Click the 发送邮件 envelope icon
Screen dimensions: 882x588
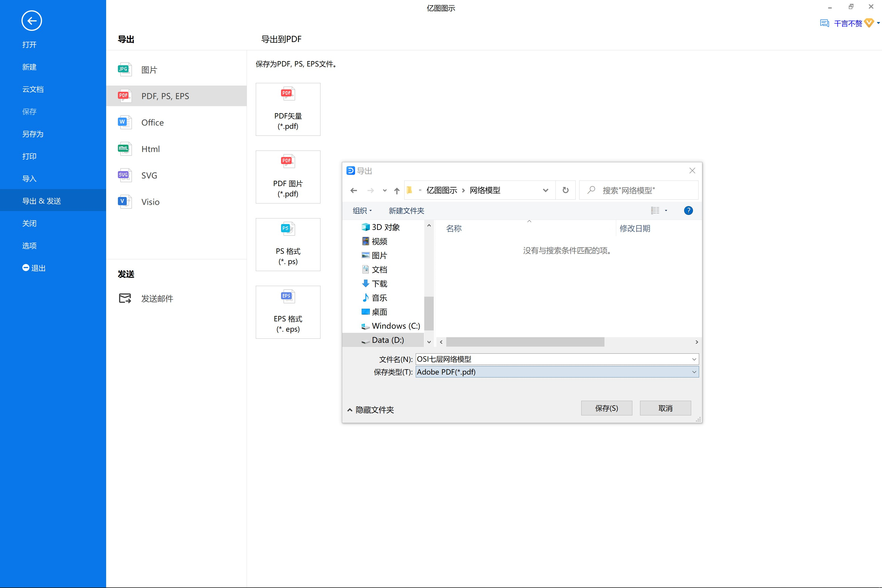coord(125,298)
